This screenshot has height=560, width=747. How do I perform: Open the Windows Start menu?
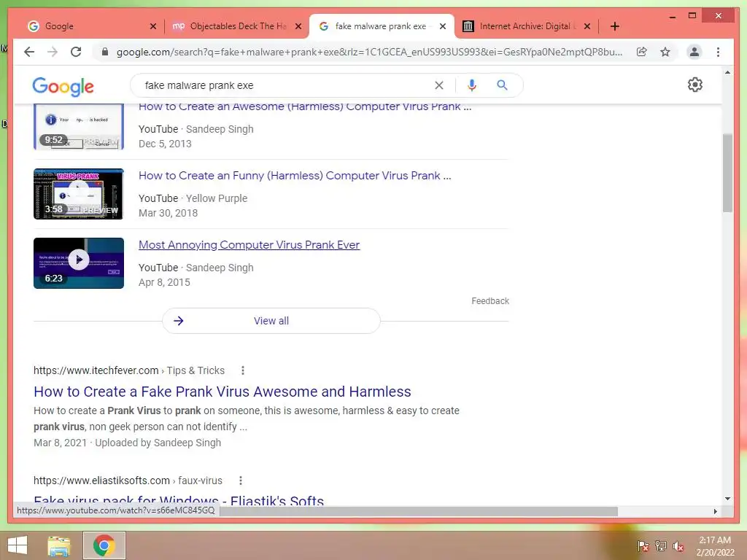coord(18,545)
